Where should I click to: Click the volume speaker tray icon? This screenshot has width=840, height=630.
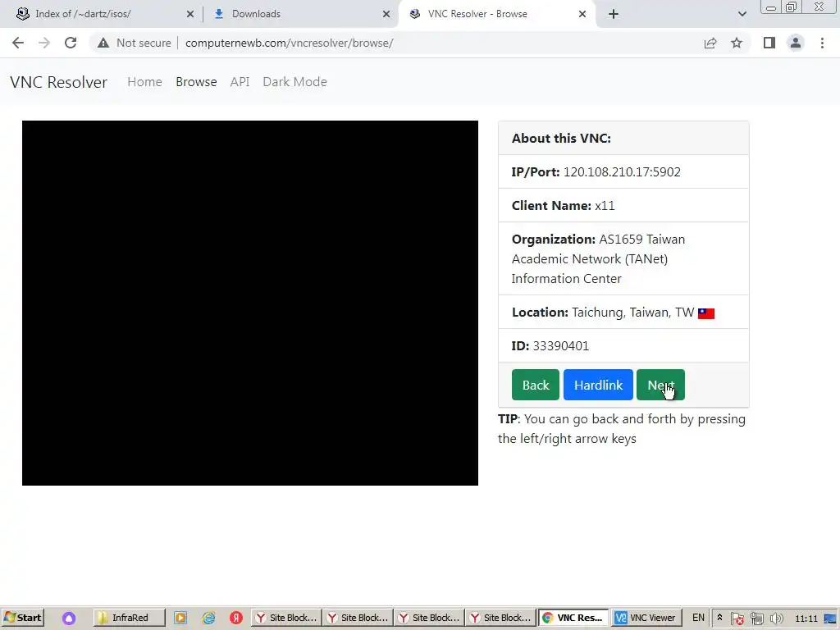[x=776, y=619]
